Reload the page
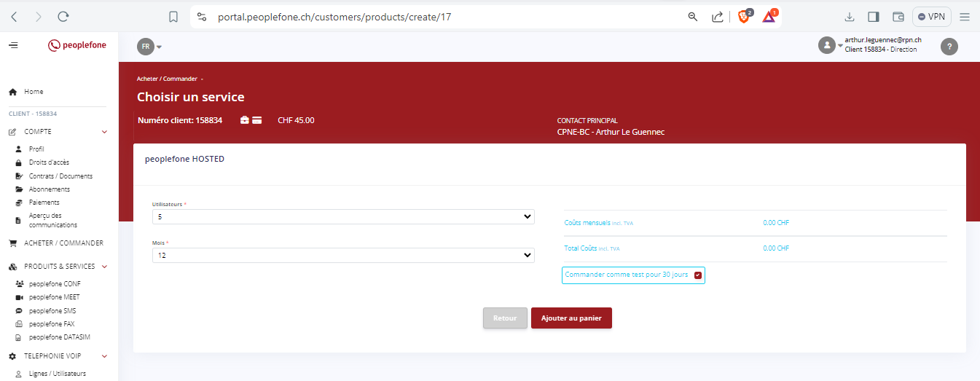 63,17
